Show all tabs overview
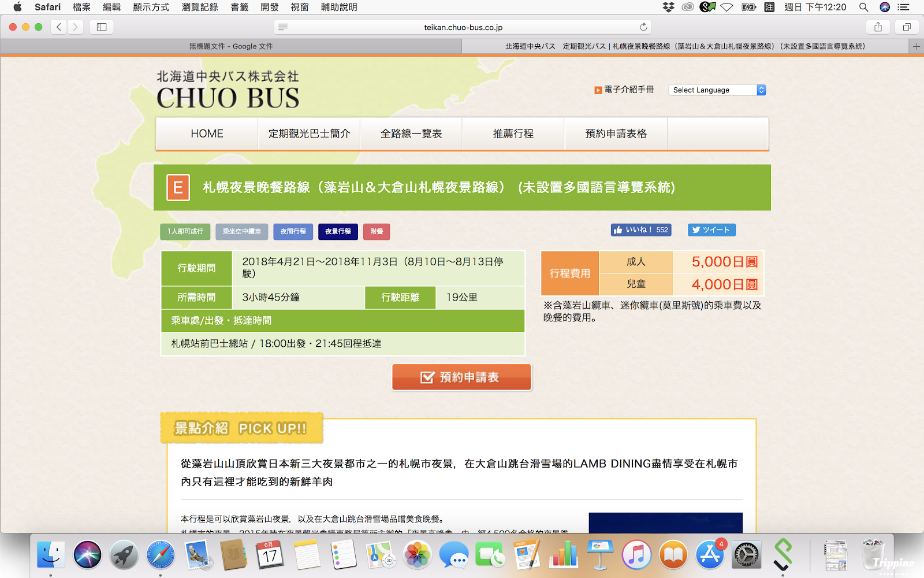Image resolution: width=924 pixels, height=578 pixels. pos(907,27)
